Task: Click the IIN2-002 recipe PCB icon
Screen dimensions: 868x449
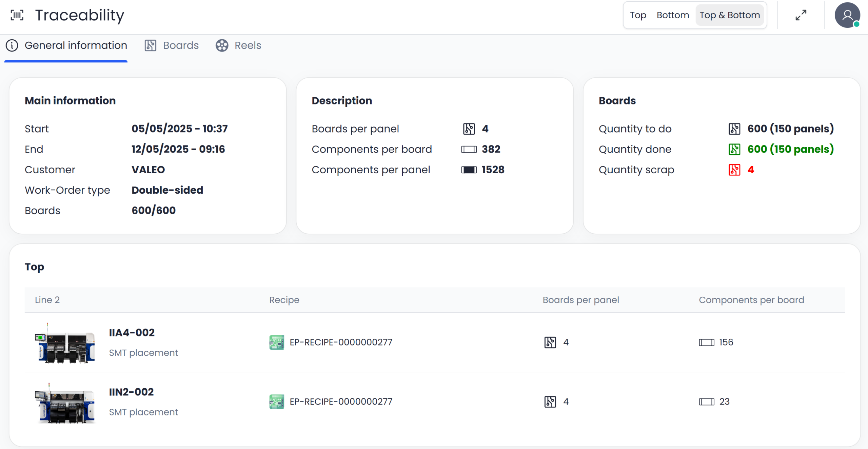Action: coord(277,402)
